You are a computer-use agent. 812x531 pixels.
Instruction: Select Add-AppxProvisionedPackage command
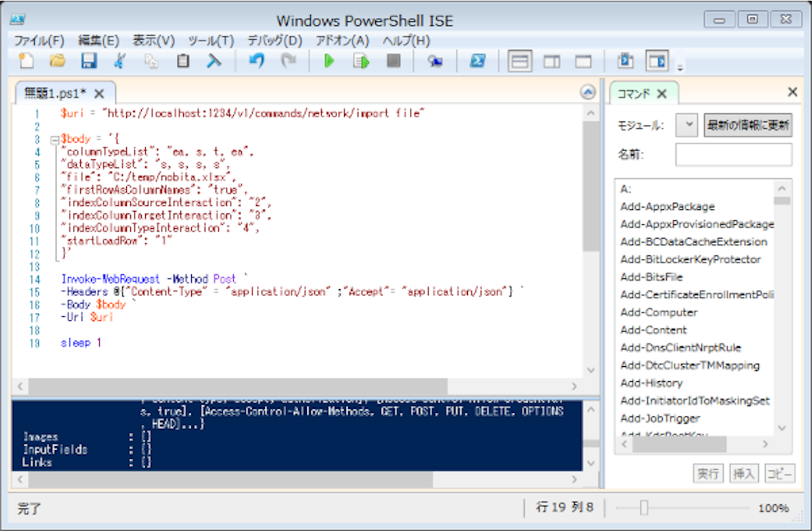pyautogui.click(x=697, y=224)
